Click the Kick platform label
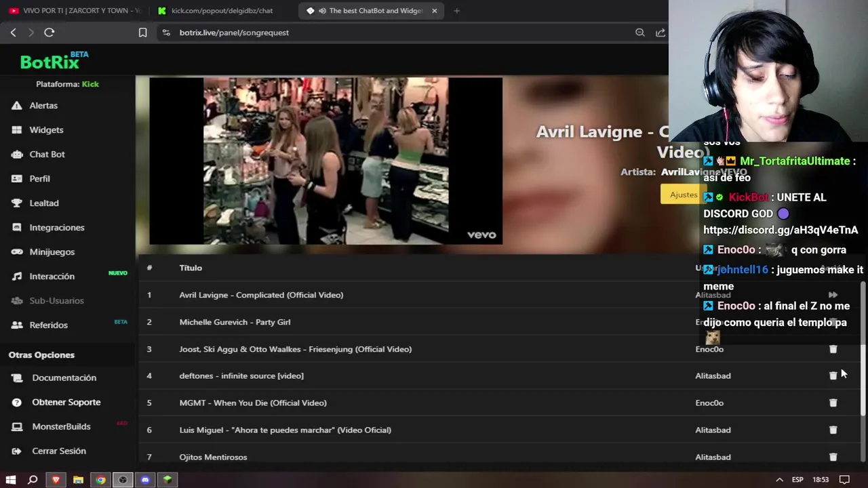The width and height of the screenshot is (868, 488). coord(90,84)
